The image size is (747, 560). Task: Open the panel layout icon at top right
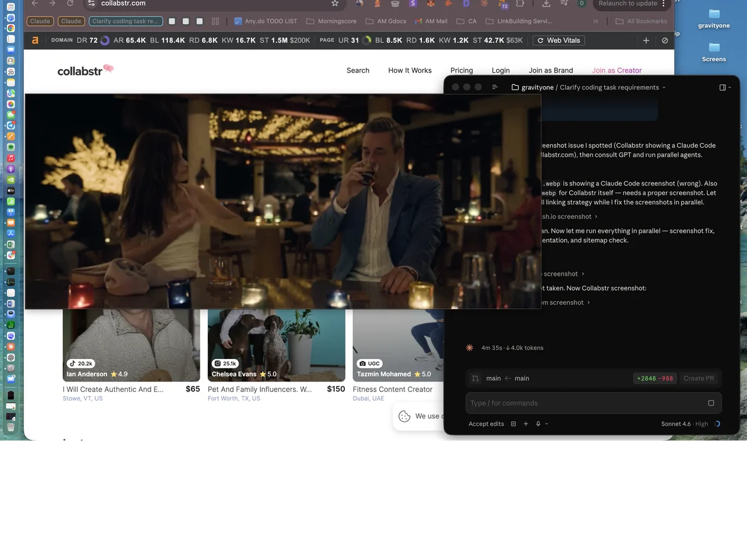(723, 88)
